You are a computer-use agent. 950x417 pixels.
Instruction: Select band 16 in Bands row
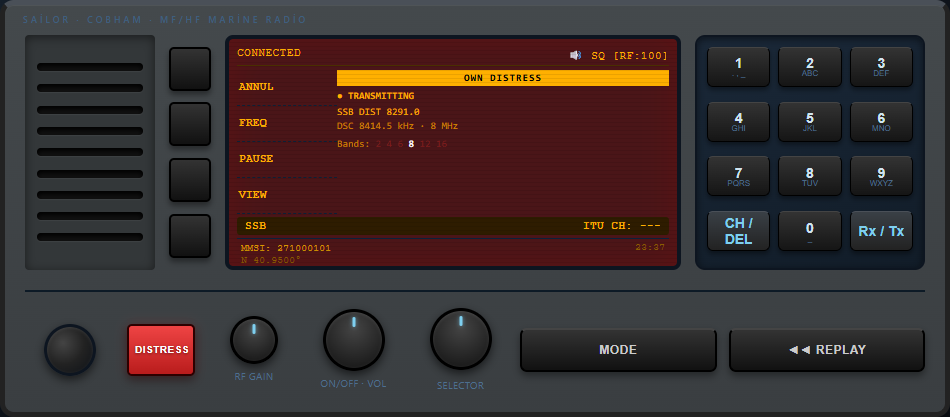442,144
